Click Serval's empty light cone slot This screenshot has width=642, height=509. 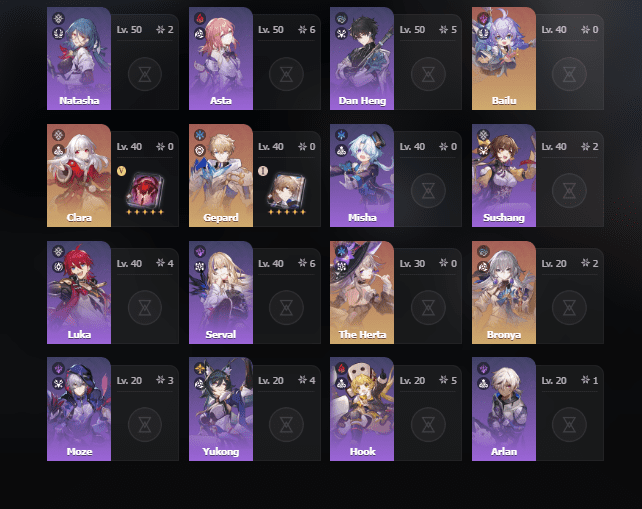coord(286,308)
